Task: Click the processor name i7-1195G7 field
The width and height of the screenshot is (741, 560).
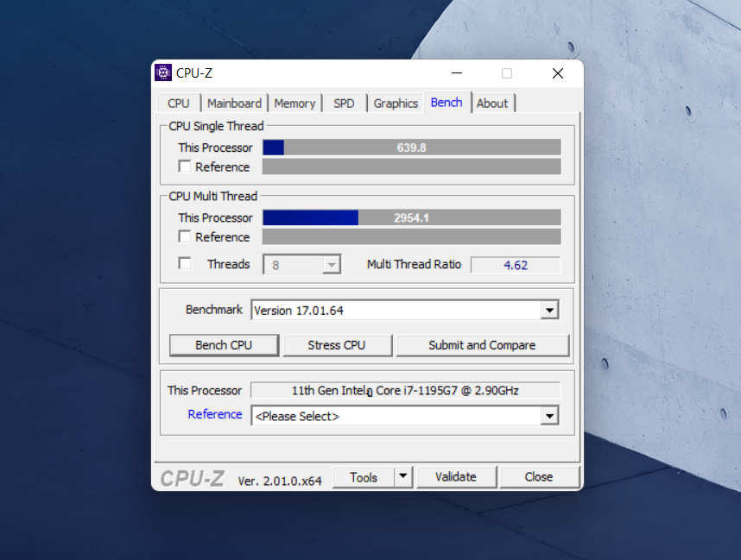Action: [x=405, y=391]
